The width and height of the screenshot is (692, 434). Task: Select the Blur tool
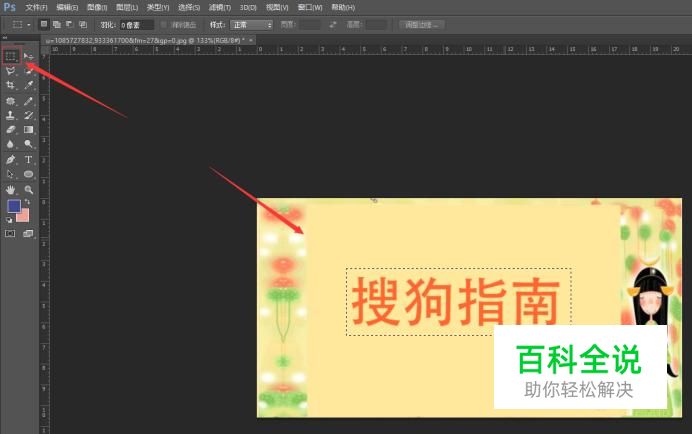(x=11, y=144)
